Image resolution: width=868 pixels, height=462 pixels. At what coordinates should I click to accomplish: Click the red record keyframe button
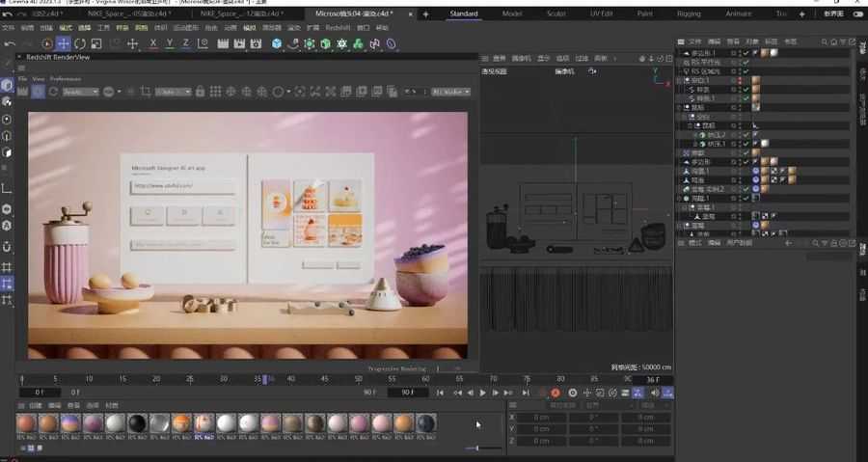(x=556, y=393)
